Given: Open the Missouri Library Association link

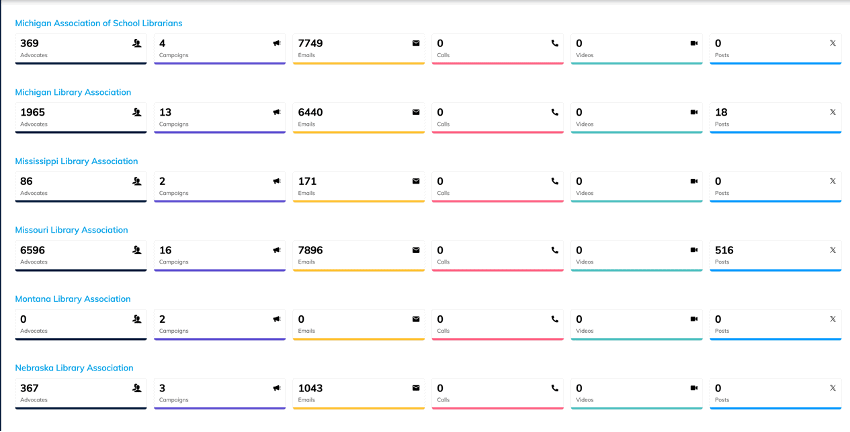Looking at the screenshot, I should pos(71,230).
